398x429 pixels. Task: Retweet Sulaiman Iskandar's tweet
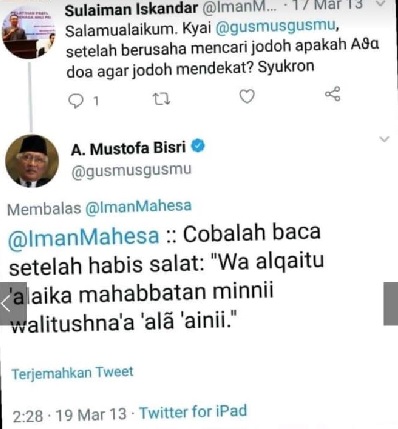coord(161,99)
